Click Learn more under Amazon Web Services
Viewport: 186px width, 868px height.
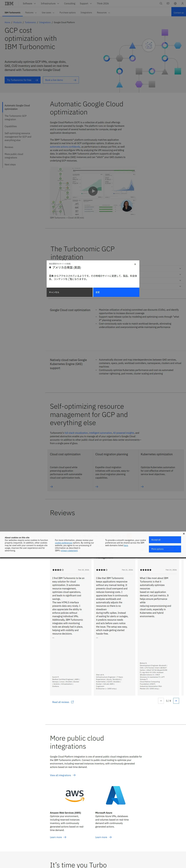58,837
